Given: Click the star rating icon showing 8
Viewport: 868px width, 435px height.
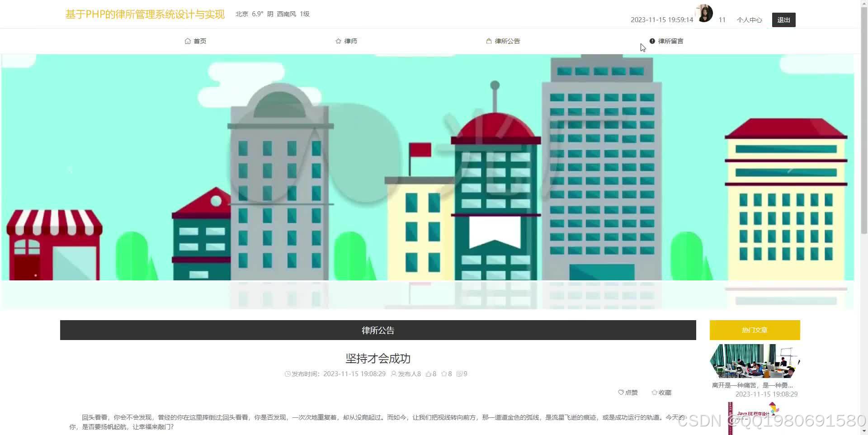Looking at the screenshot, I should coord(444,374).
